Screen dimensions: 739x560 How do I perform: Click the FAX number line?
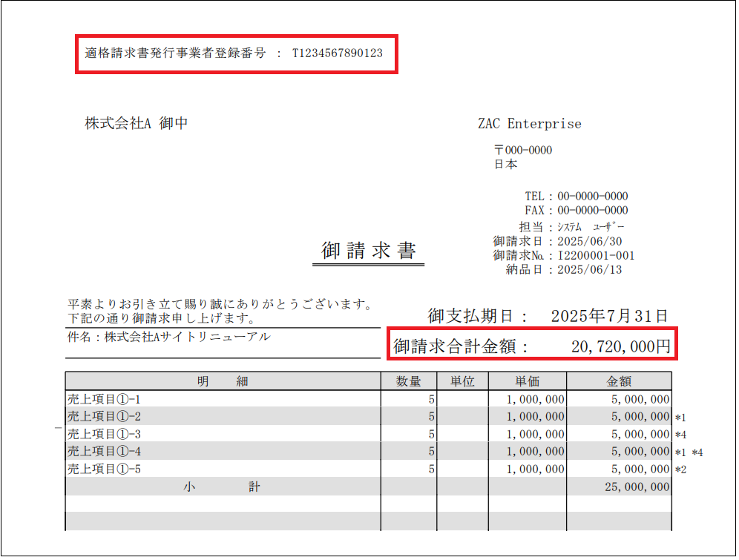click(576, 211)
